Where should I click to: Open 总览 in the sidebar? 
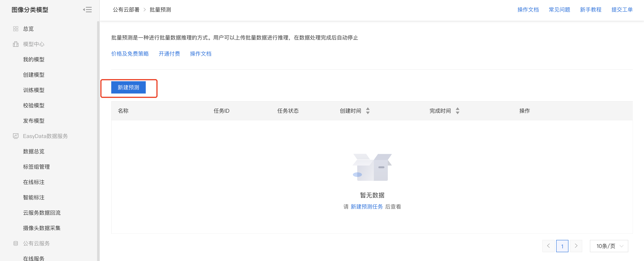click(28, 29)
